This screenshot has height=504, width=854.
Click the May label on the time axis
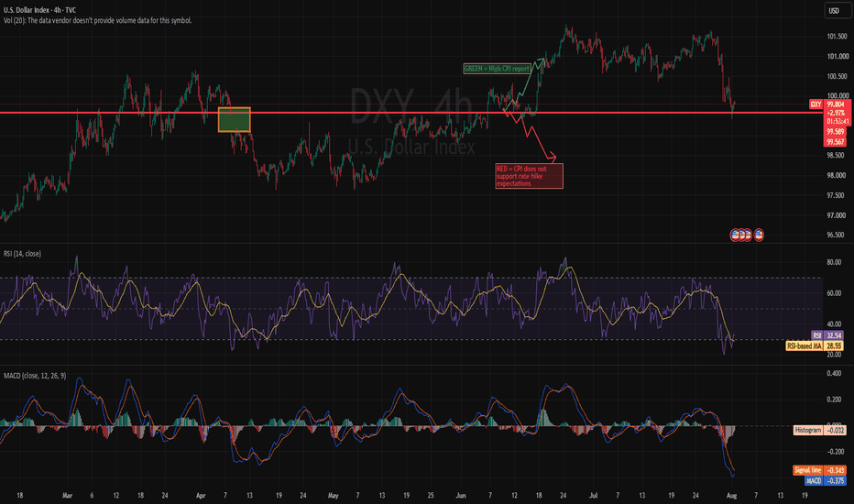click(334, 495)
